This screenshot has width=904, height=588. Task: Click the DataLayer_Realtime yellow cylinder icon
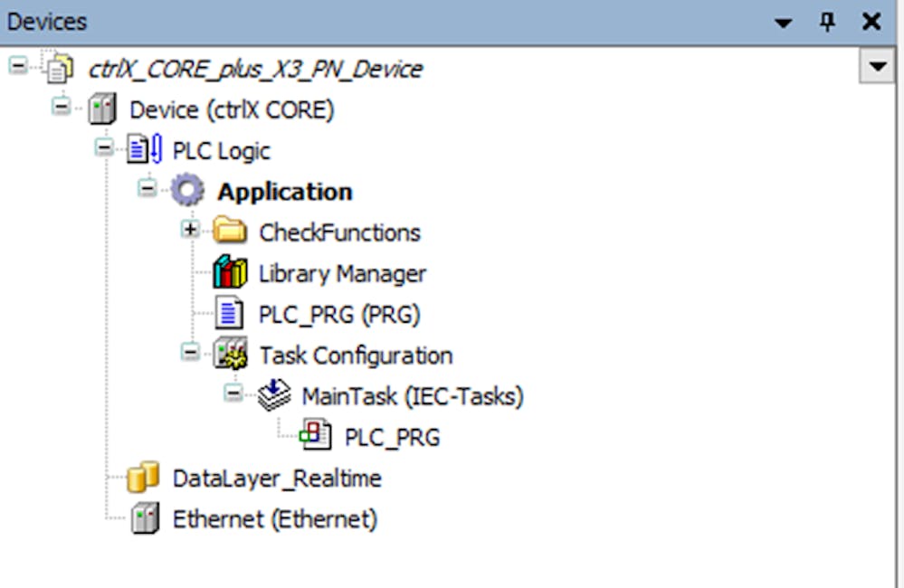(144, 477)
